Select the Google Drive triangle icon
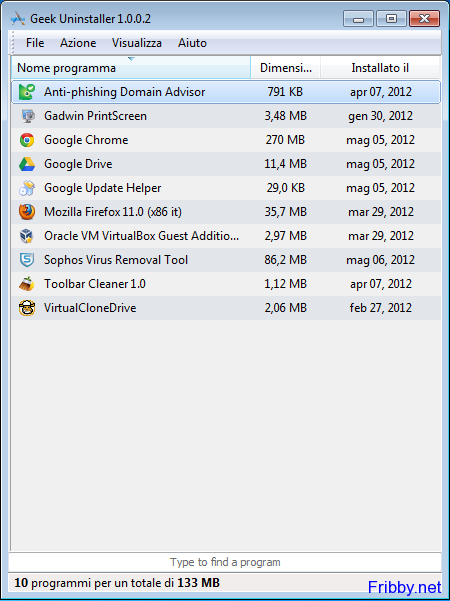Image resolution: width=450 pixels, height=601 pixels. coord(27,164)
